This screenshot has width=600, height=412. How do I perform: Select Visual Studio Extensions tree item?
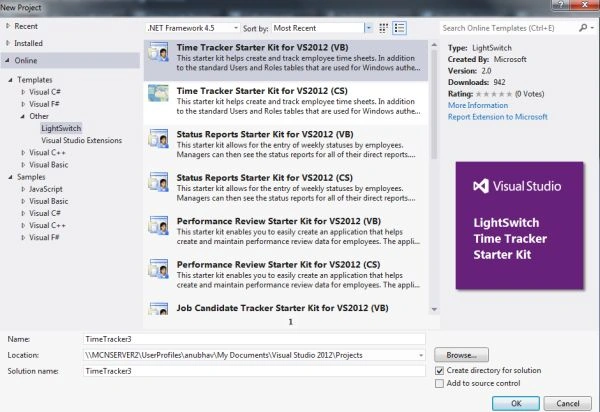[82, 140]
